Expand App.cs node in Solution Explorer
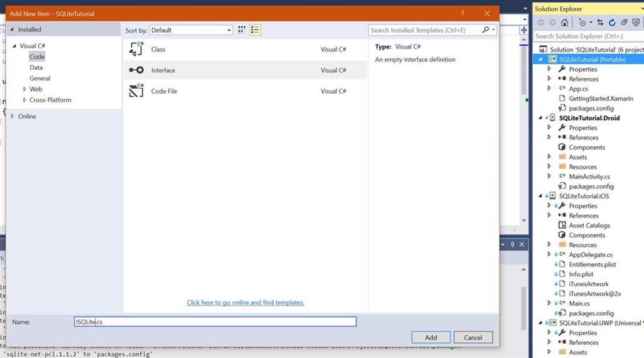 549,88
